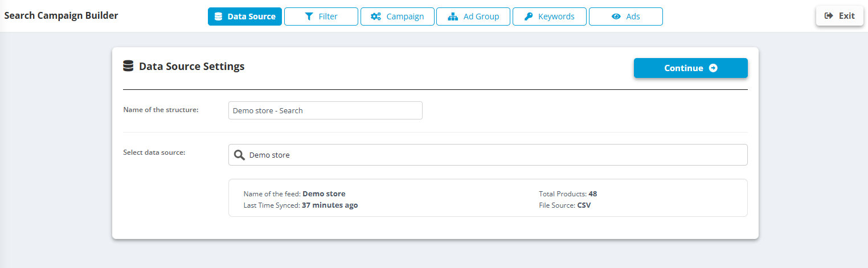Click the 'Total Products: 48' text
The image size is (868, 268).
(568, 193)
